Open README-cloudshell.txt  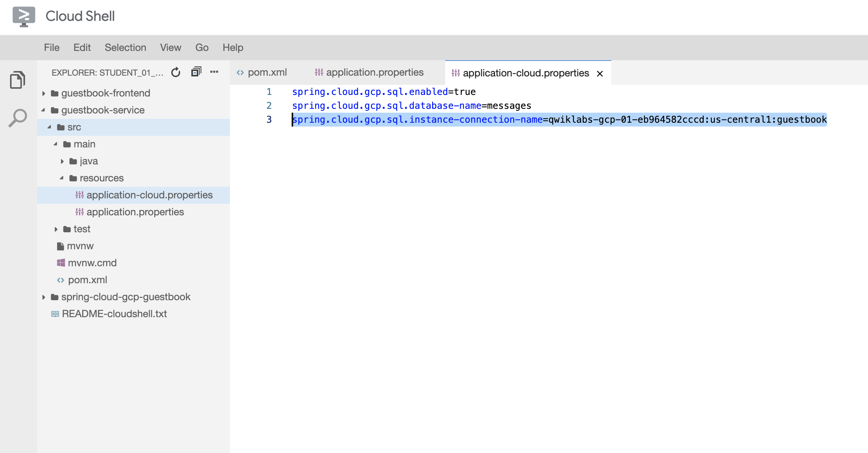[133, 314]
